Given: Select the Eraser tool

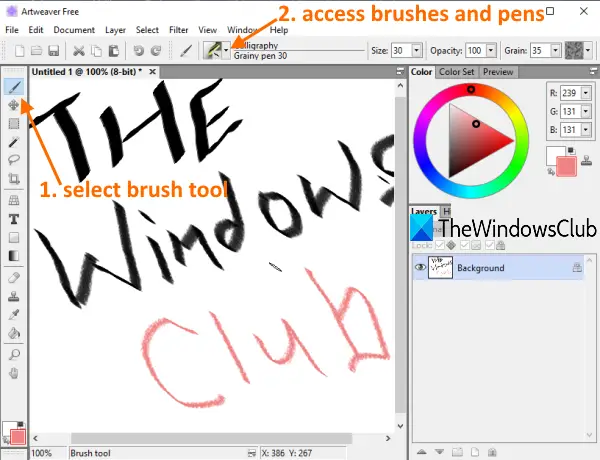Looking at the screenshot, I should (14, 277).
